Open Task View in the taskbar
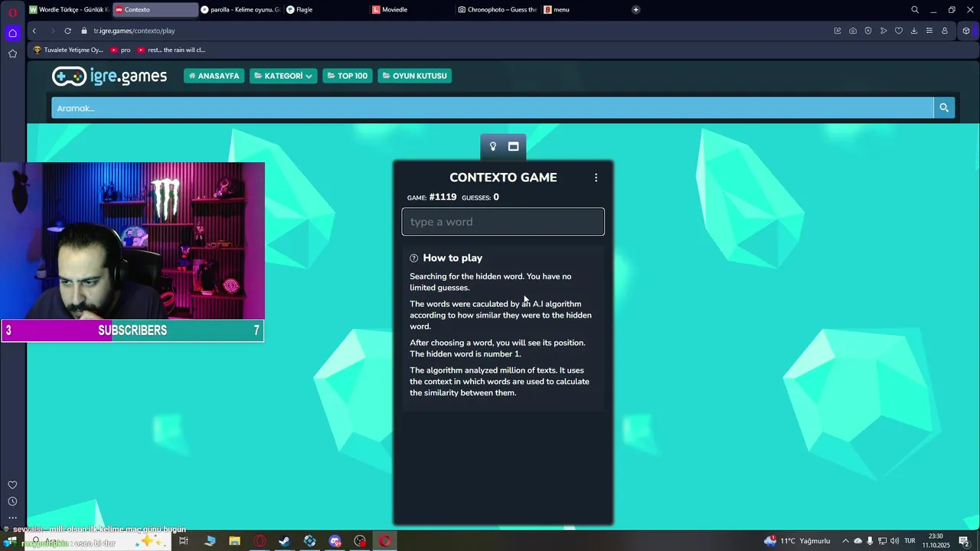The height and width of the screenshot is (551, 980). (184, 541)
